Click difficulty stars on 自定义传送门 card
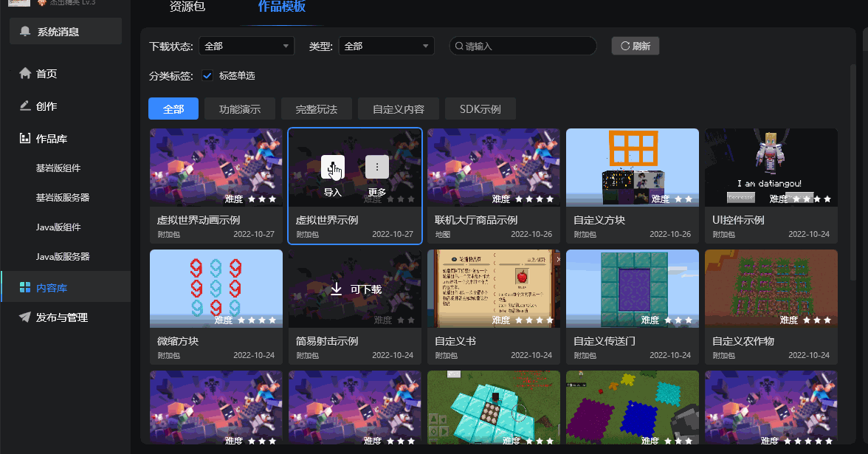The image size is (868, 454). coord(679,320)
